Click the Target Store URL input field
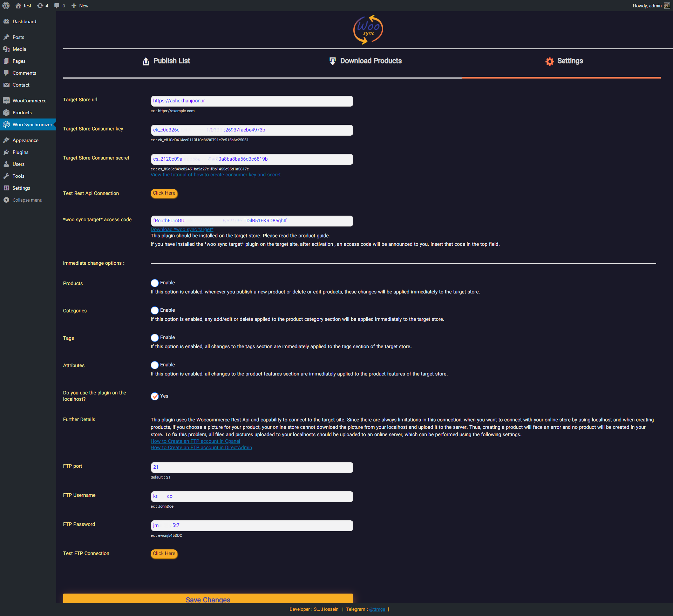Screen dimensions: 673x616 click(251, 100)
